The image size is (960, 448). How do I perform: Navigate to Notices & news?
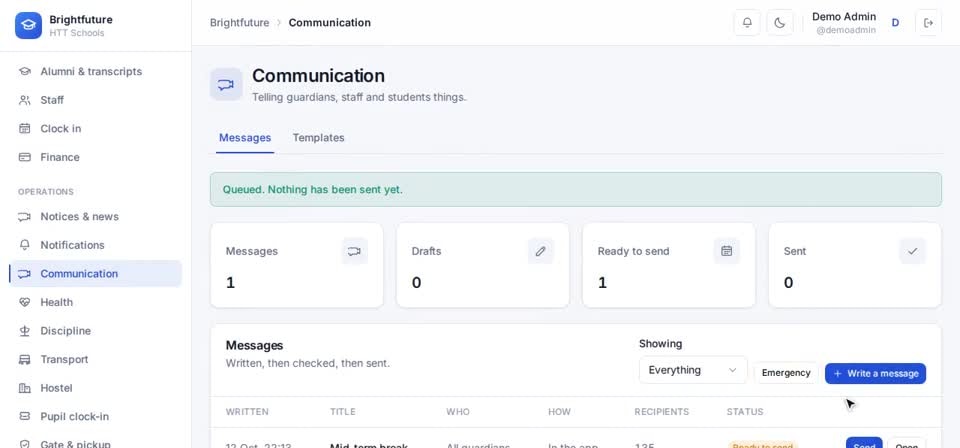(96, 217)
